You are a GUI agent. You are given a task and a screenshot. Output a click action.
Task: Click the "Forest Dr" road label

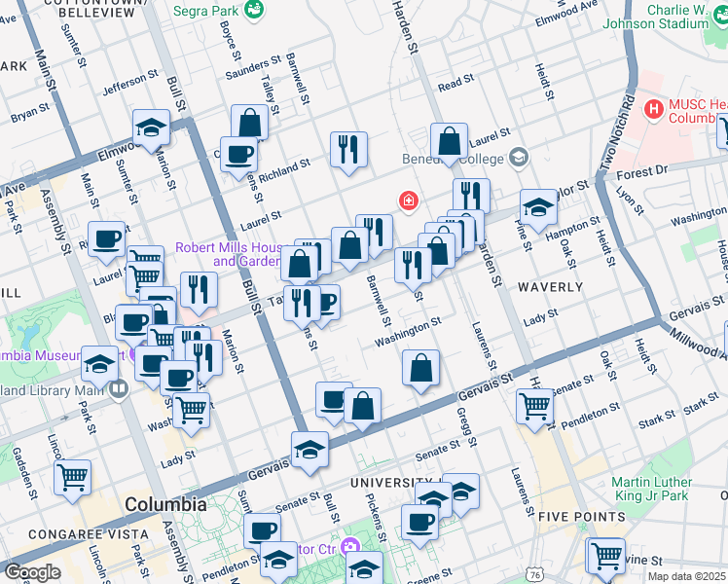pos(642,172)
